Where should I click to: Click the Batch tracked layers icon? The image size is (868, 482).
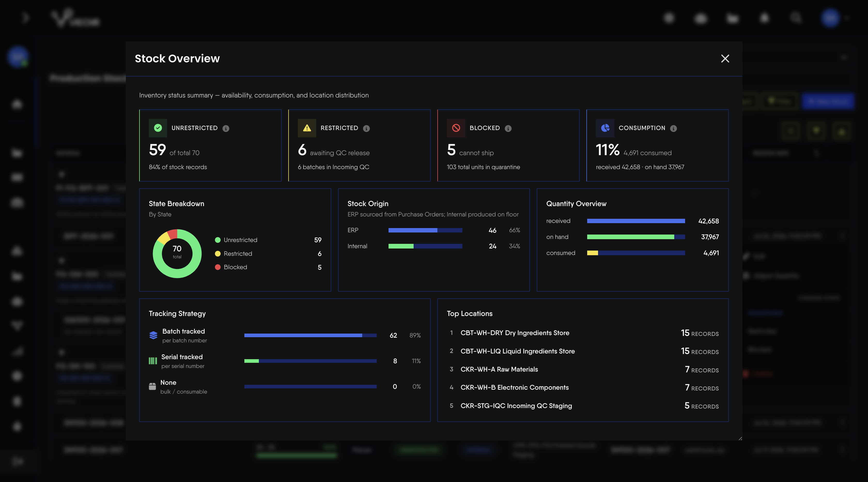(153, 335)
